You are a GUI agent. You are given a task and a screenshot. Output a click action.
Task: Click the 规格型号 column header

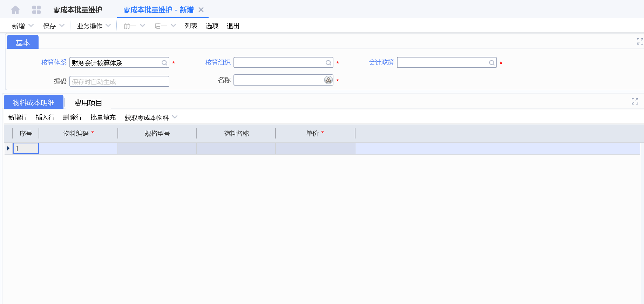coord(157,134)
